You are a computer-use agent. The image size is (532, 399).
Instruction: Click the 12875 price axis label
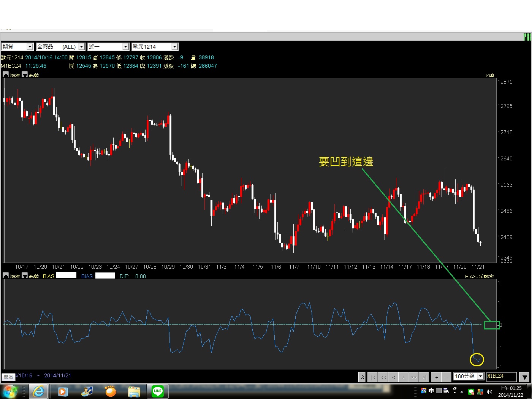pos(505,82)
